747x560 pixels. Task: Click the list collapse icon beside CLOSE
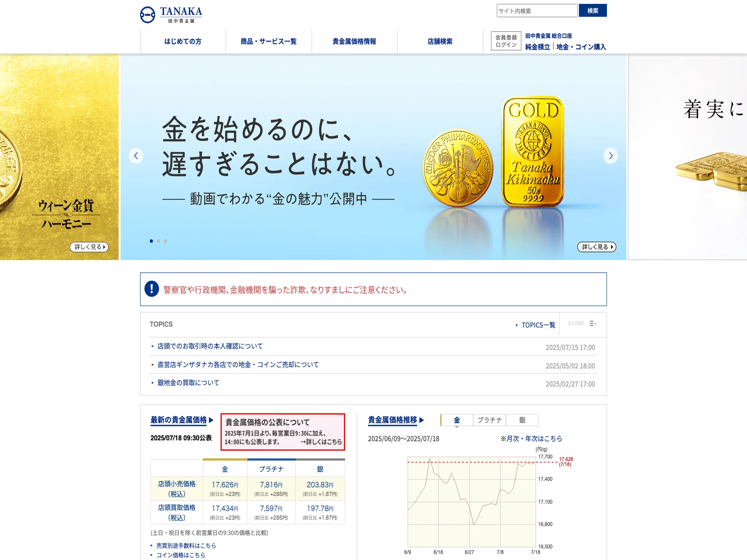coord(593,324)
